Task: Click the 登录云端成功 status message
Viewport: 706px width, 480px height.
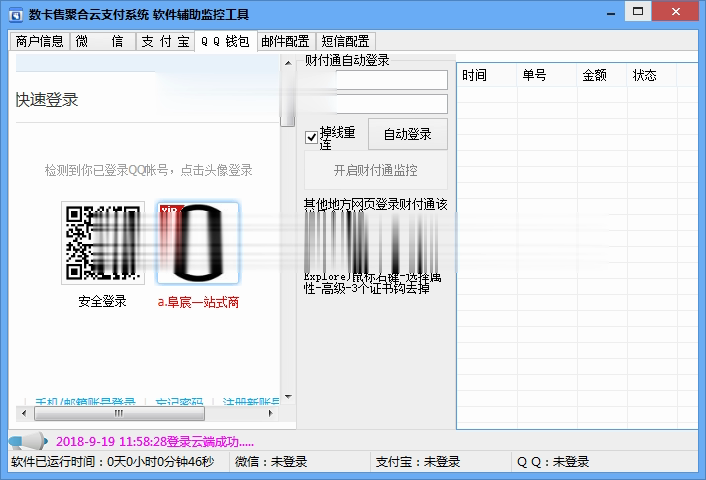Action: [x=155, y=442]
